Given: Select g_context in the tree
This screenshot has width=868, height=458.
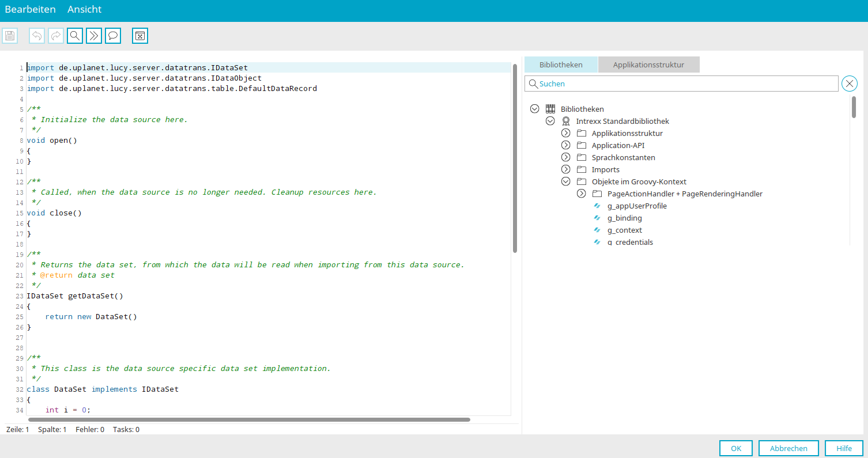Looking at the screenshot, I should click(625, 230).
